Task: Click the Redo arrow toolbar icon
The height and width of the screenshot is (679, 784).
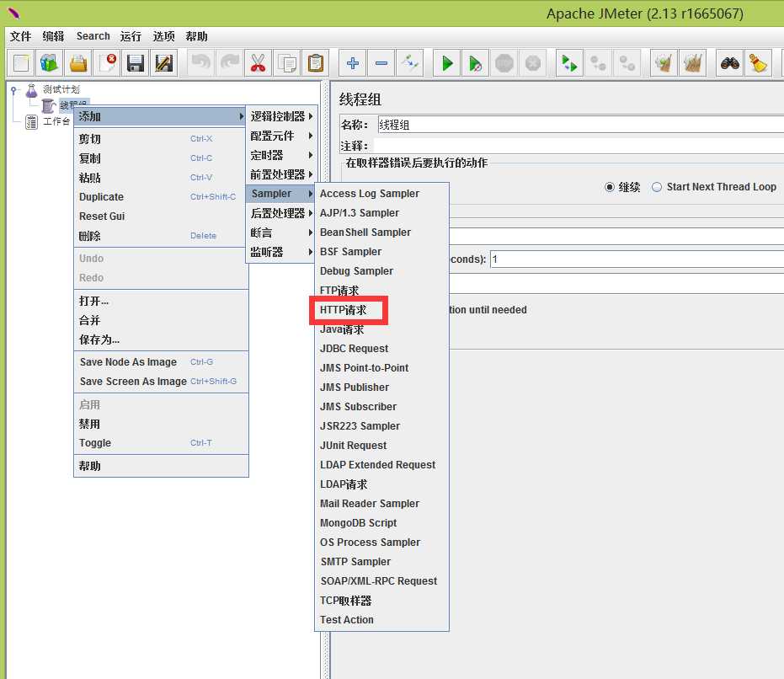Action: tap(230, 63)
